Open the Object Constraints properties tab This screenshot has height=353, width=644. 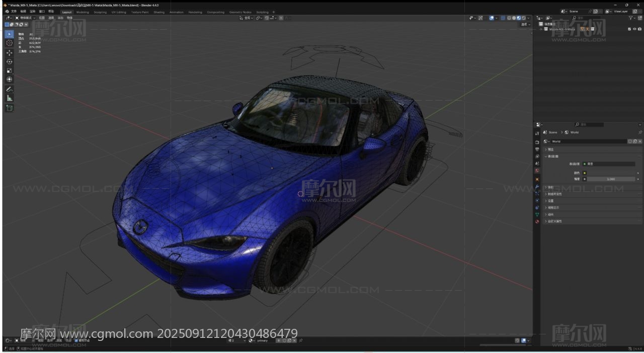pyautogui.click(x=537, y=207)
